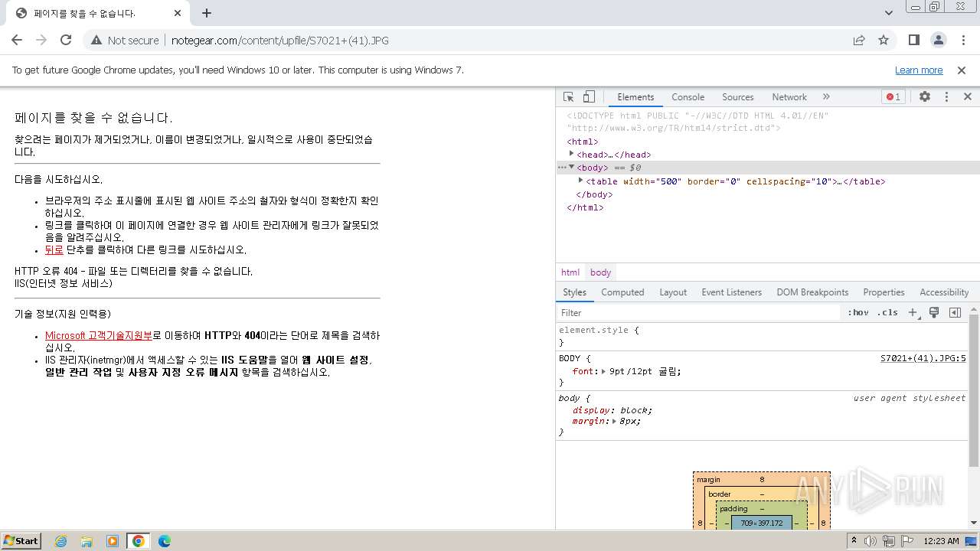Open the Computed styles tab
Screen dimensions: 980x551
(622, 292)
